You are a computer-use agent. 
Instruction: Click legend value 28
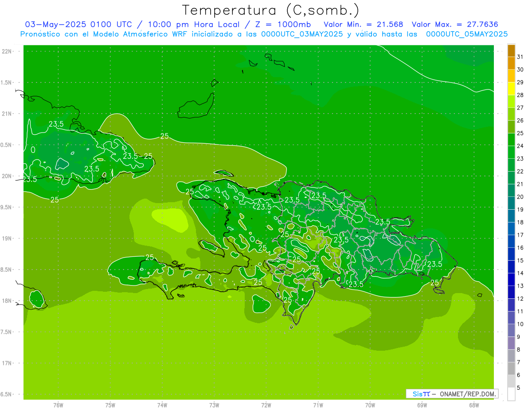coord(520,95)
